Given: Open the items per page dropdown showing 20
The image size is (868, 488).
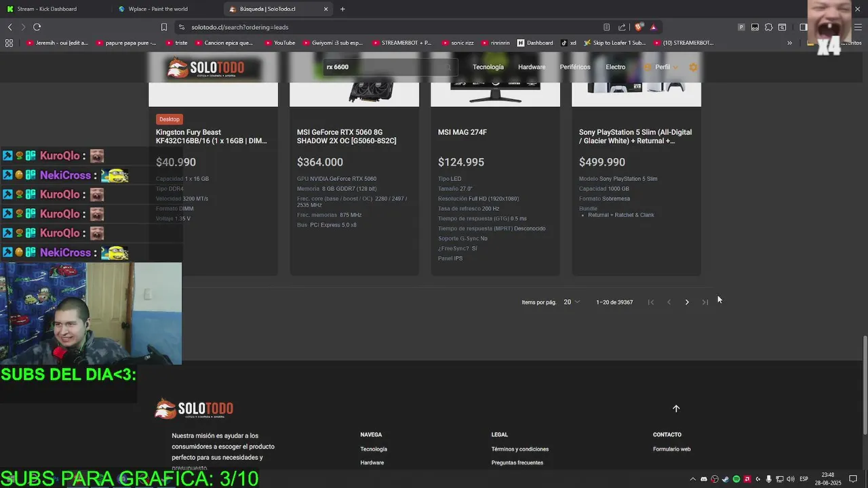Looking at the screenshot, I should pos(572,302).
